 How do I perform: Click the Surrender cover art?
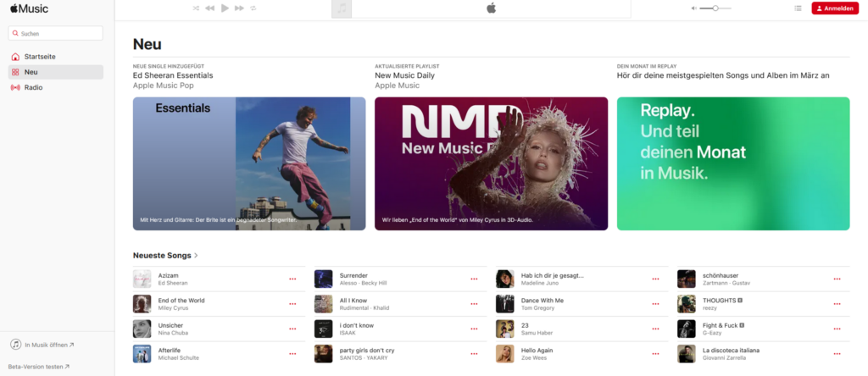(x=323, y=279)
